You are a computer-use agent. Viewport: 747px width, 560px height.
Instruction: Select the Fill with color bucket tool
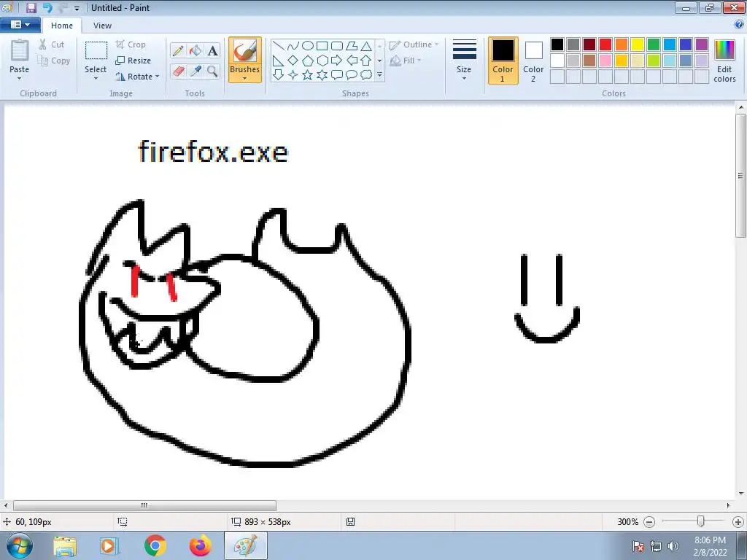coord(196,50)
